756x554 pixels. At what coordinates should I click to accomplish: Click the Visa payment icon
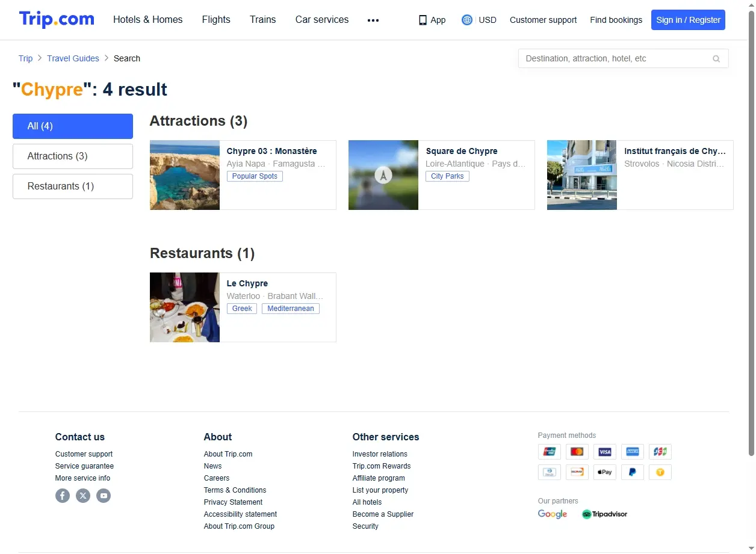coord(605,452)
